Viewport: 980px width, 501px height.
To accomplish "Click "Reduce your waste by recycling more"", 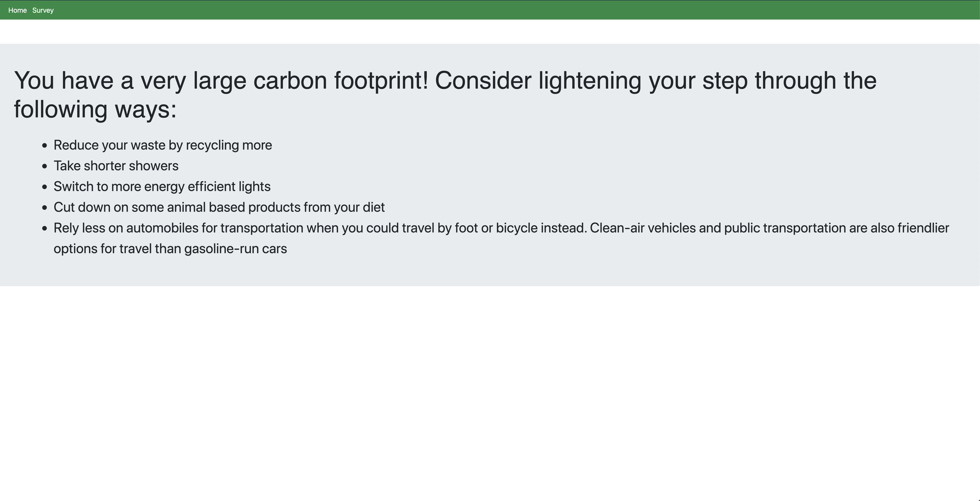I will click(163, 145).
